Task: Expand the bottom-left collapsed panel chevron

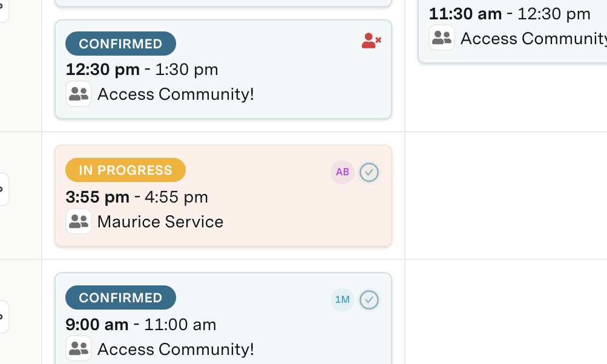Action: click(x=2, y=316)
